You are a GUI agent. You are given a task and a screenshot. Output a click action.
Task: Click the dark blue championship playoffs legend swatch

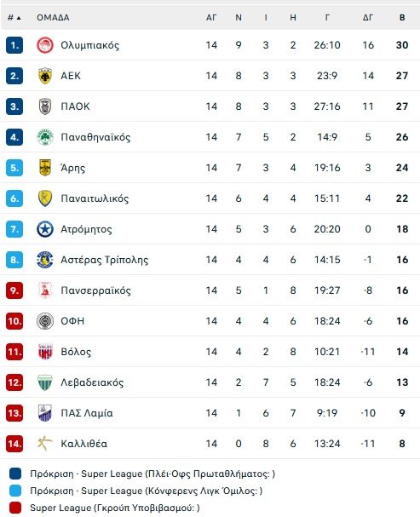[x=15, y=474]
